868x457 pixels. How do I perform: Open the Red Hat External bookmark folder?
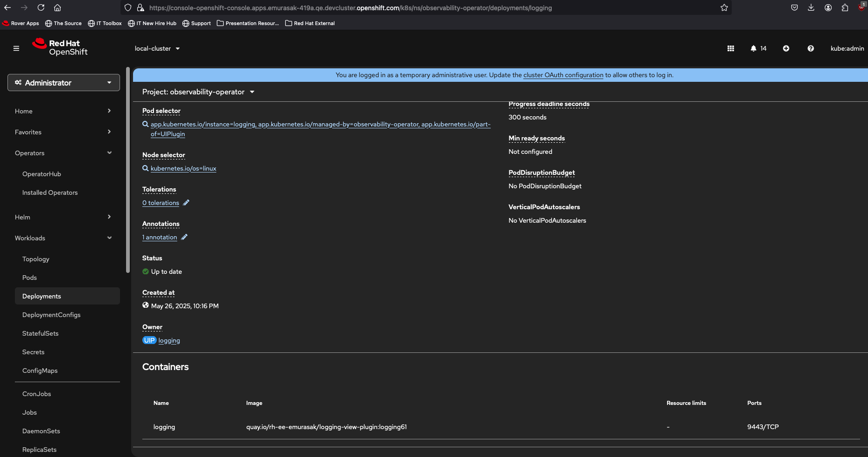click(310, 23)
